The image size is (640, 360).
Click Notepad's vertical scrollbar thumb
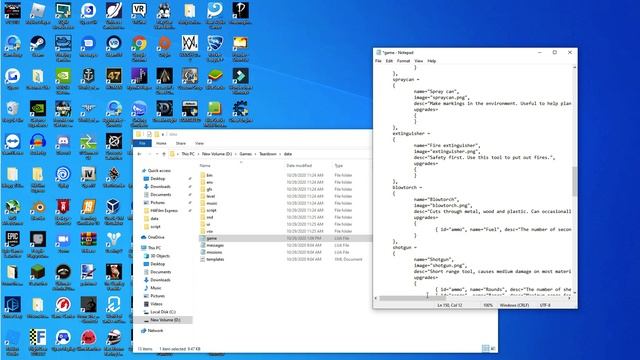574,181
